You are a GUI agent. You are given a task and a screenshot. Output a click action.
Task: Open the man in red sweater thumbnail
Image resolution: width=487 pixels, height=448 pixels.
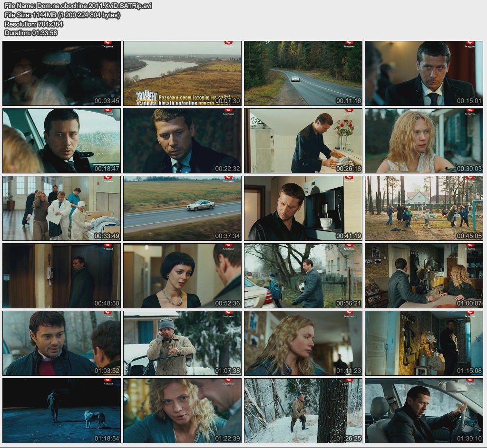pos(62,343)
